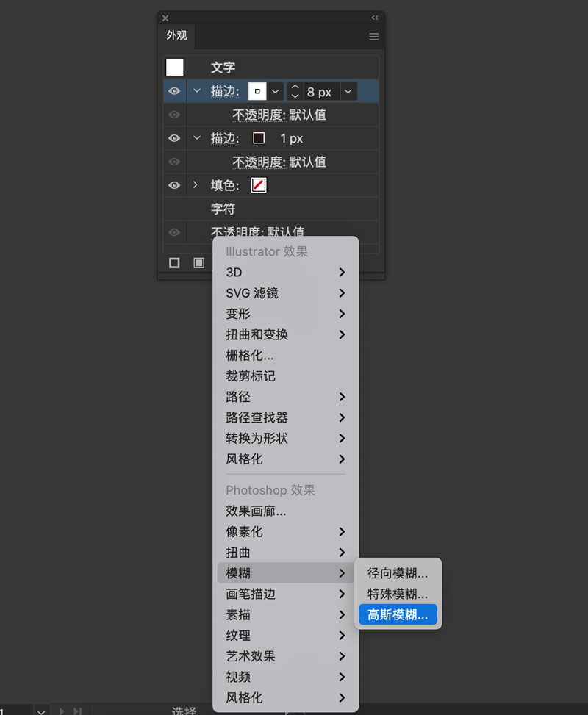
Task: Click the 文字 object thumbnail
Action: coord(175,68)
